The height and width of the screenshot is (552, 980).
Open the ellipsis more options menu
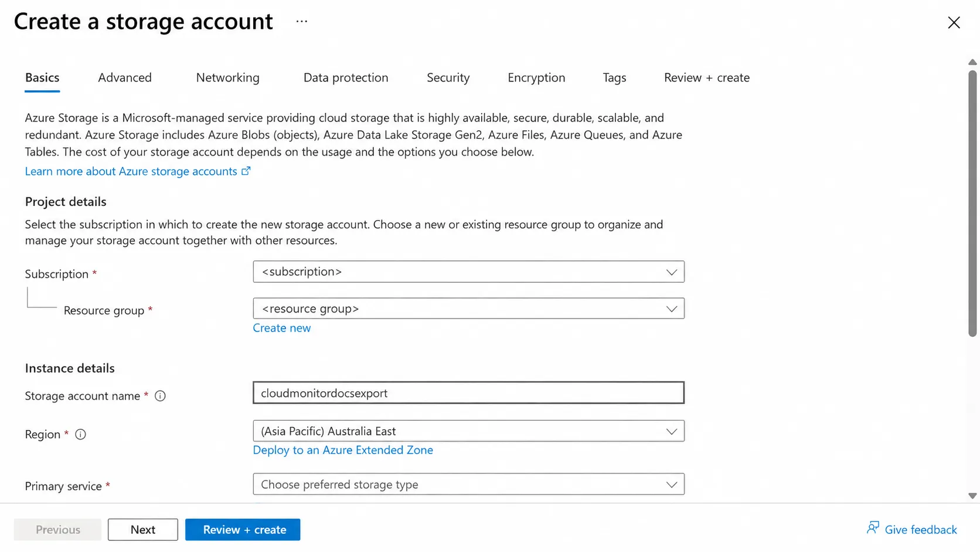tap(301, 22)
